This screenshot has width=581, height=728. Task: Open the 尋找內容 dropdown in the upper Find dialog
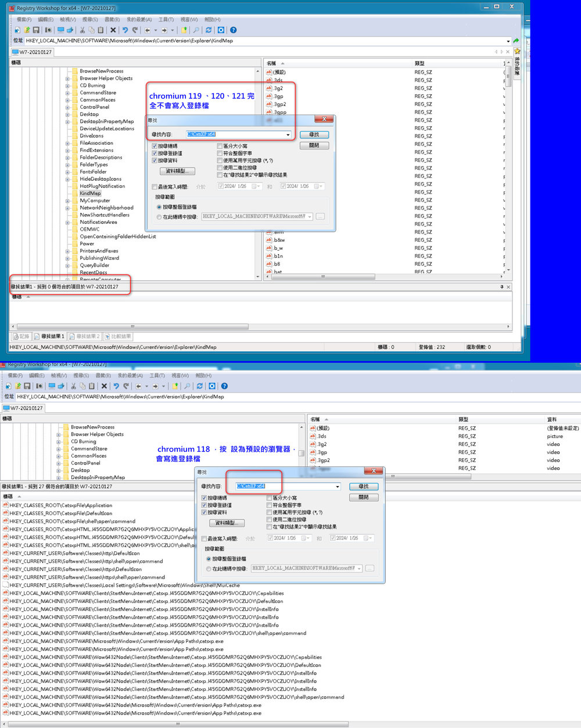point(288,135)
